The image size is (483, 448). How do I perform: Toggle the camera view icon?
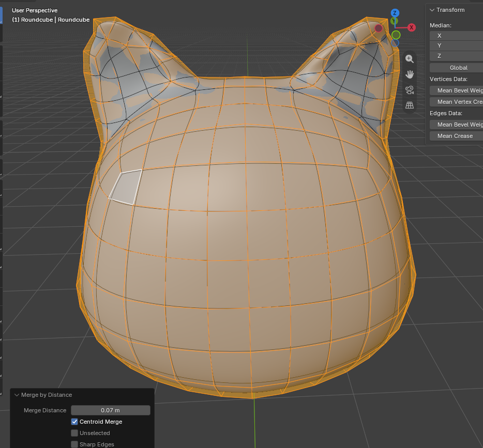coord(410,90)
